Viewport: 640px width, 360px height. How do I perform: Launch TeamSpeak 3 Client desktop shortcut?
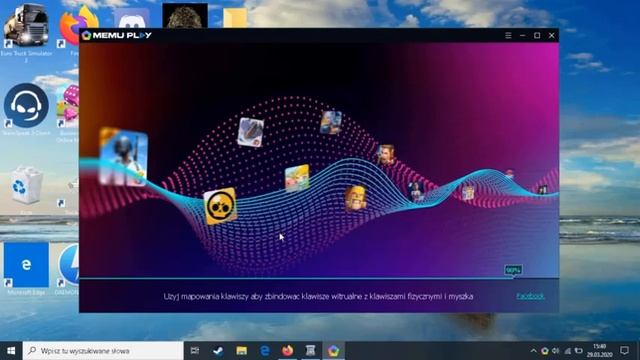point(26,109)
